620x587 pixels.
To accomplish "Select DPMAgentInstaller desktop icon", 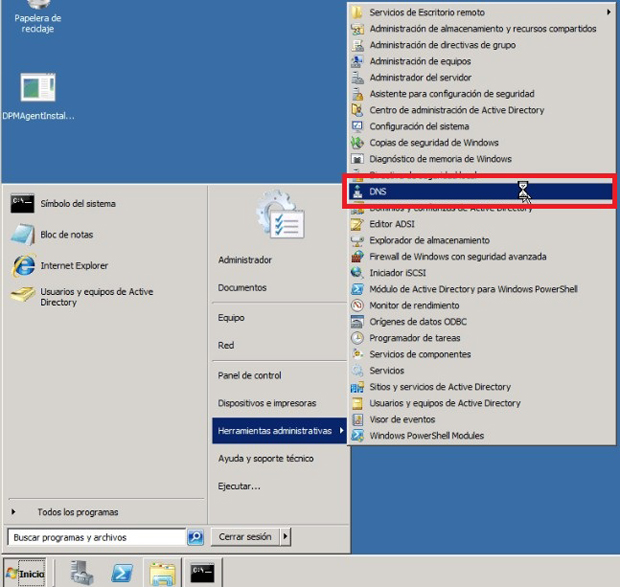I will (x=38, y=97).
